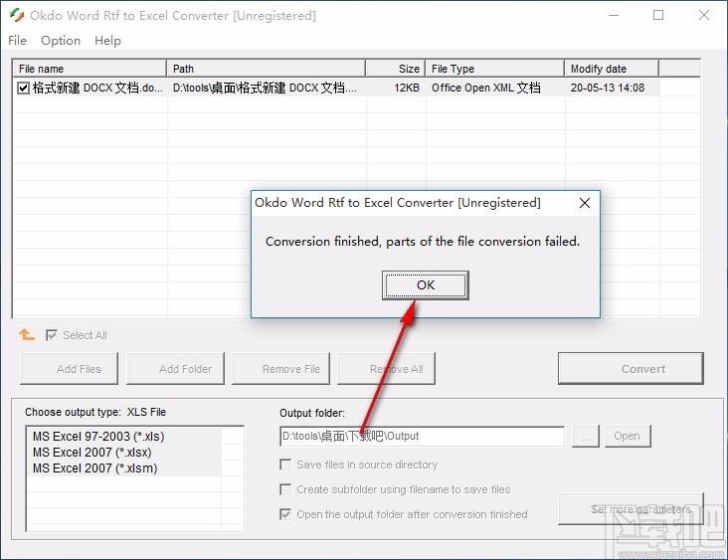Viewport: 728px width, 560px height.
Task: Enable Save files in source directory
Action: click(x=285, y=465)
